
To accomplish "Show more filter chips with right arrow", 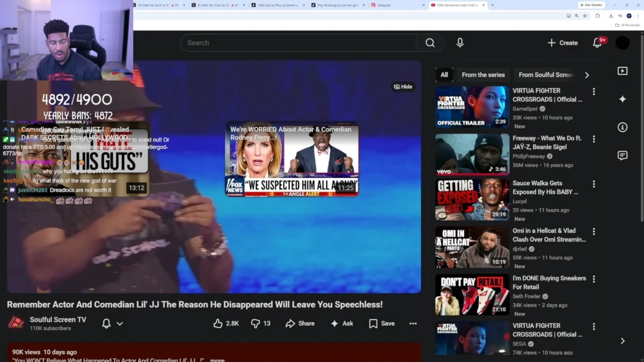I will click(x=587, y=75).
